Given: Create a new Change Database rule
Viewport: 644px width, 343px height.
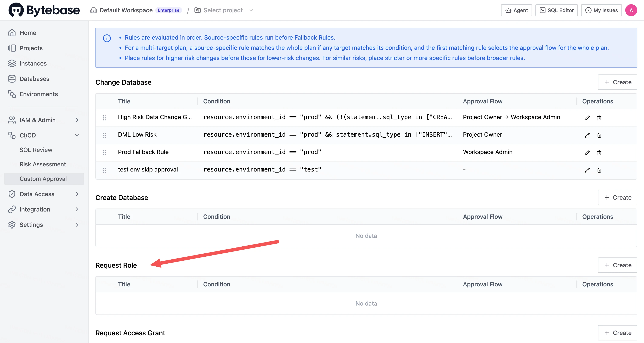Looking at the screenshot, I should coord(617,82).
